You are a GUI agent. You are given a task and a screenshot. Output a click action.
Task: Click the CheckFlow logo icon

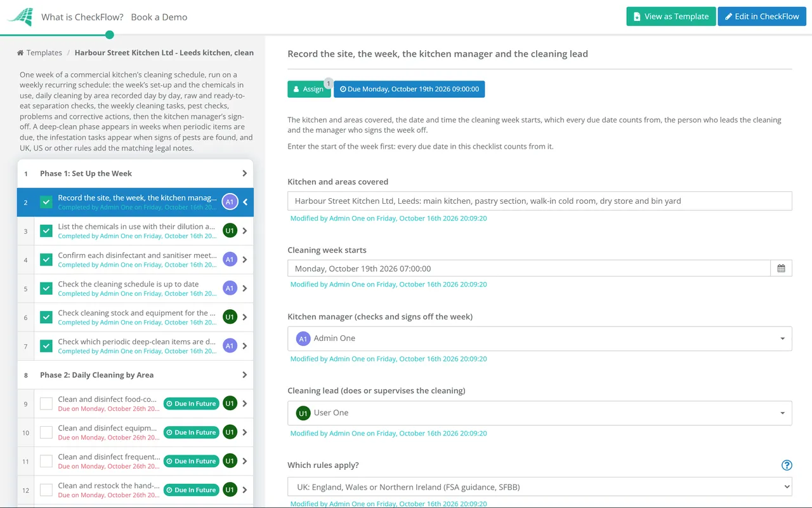pyautogui.click(x=20, y=17)
